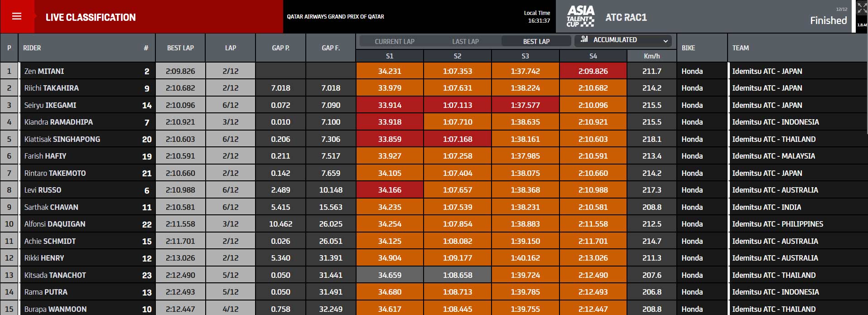The height and width of the screenshot is (315, 868).
Task: Click the Km/h column header
Action: [x=651, y=56]
